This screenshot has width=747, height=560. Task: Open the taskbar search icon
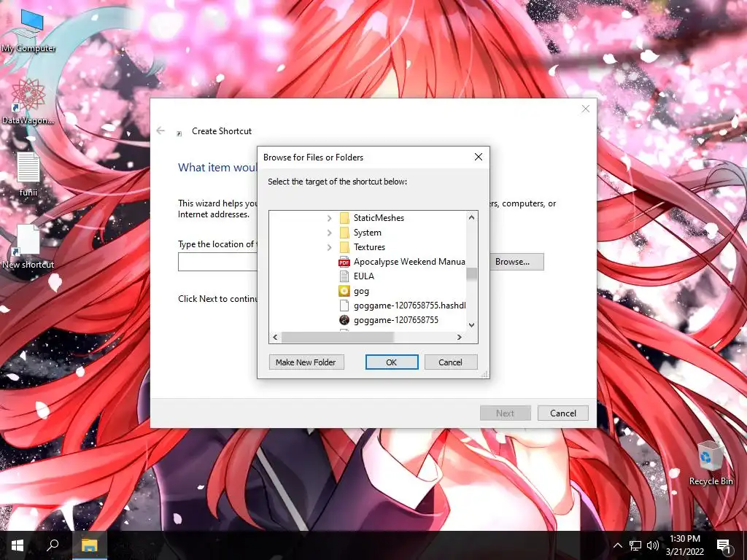click(53, 545)
